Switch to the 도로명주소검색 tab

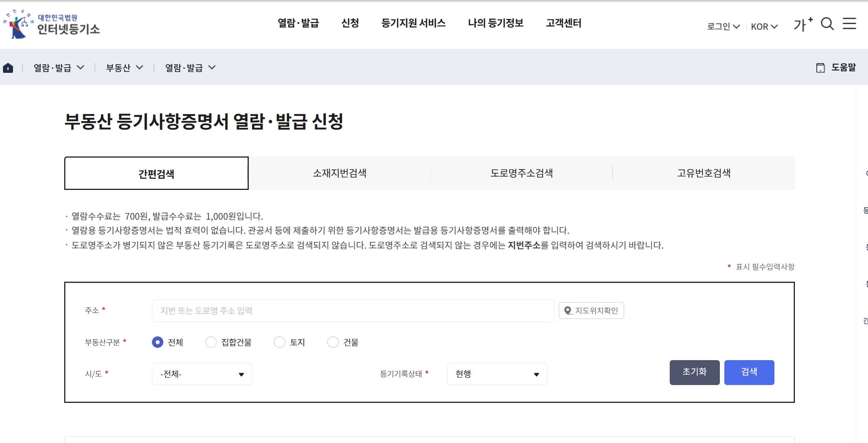[x=521, y=172]
